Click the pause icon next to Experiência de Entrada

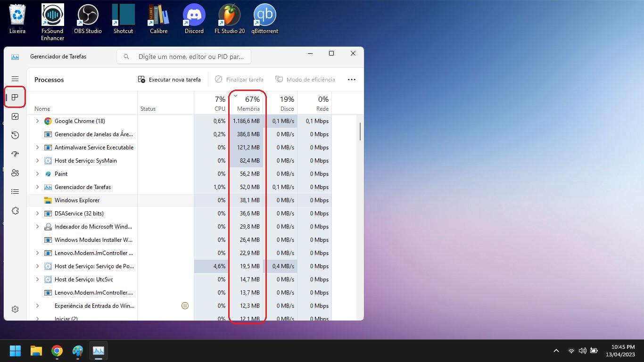point(185,305)
